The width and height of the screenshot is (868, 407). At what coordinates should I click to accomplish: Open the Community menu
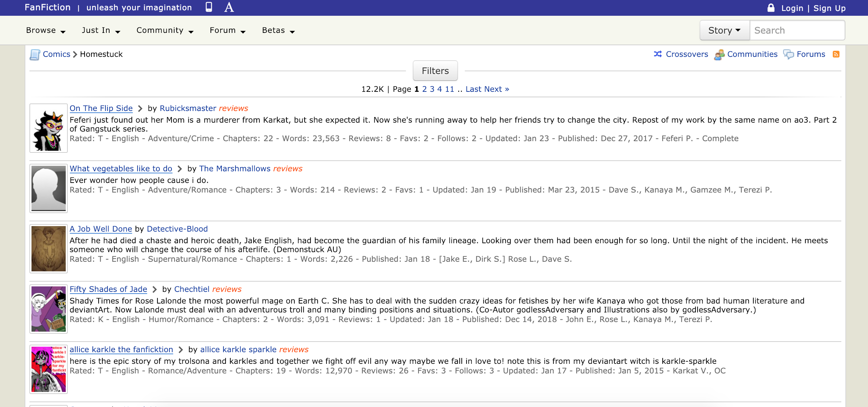(x=165, y=30)
